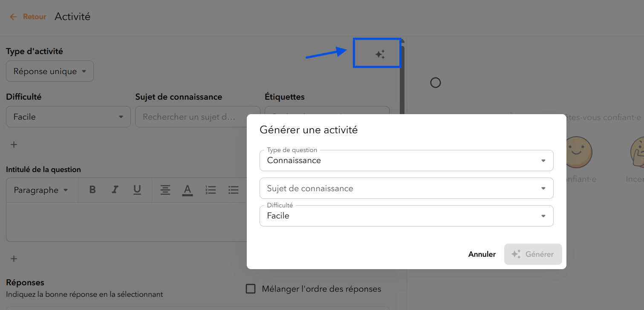Open the text color icon
644x310 pixels.
188,190
